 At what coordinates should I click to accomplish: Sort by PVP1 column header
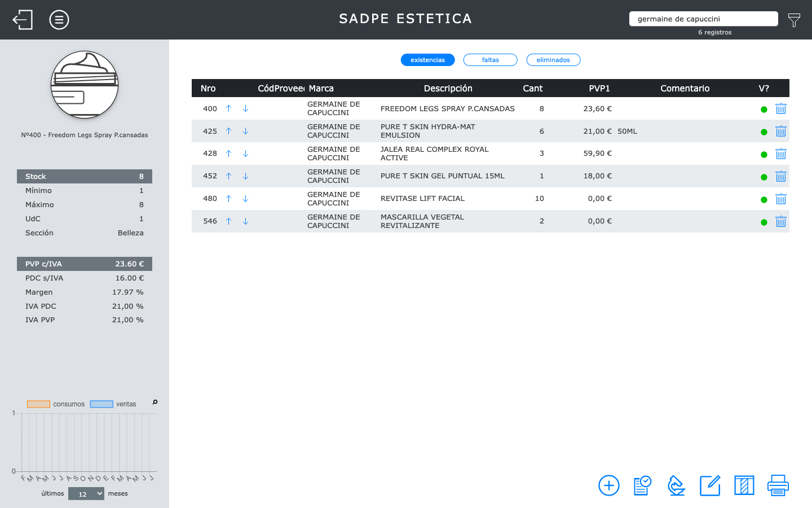(599, 88)
